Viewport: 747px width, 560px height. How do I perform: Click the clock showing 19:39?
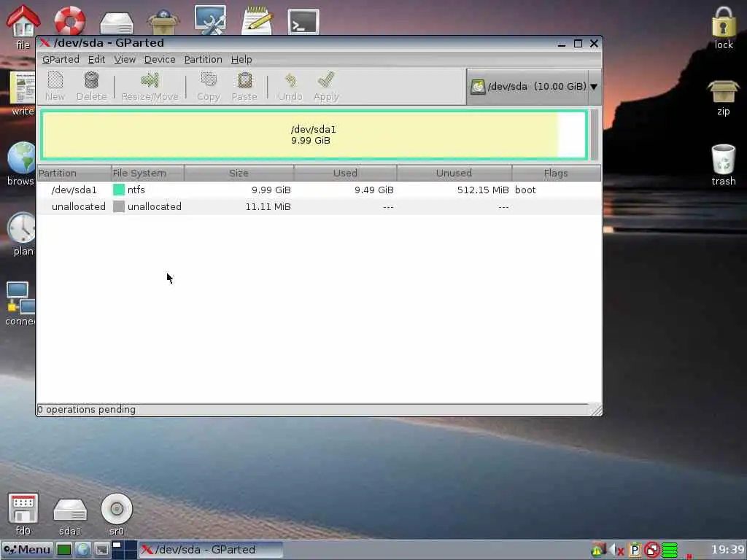(727, 550)
